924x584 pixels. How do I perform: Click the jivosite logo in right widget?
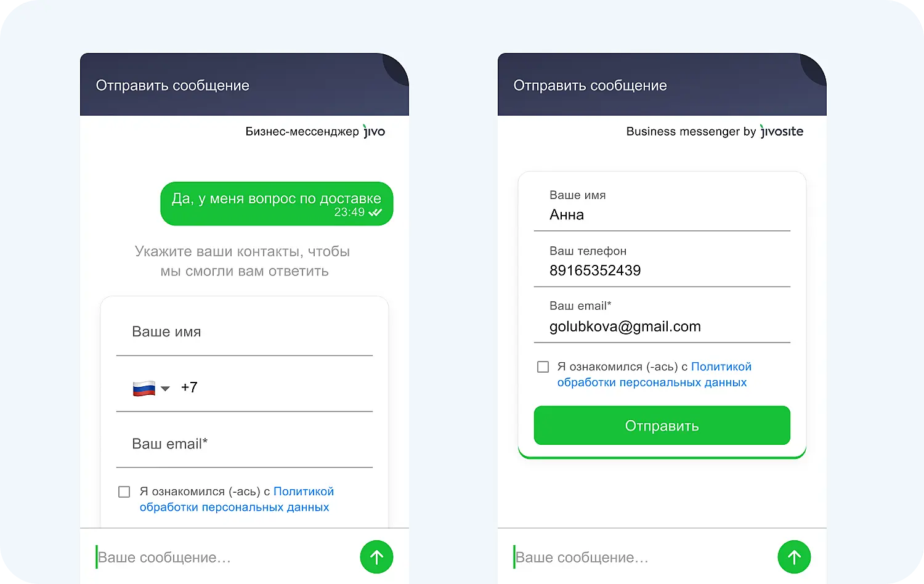(x=782, y=131)
